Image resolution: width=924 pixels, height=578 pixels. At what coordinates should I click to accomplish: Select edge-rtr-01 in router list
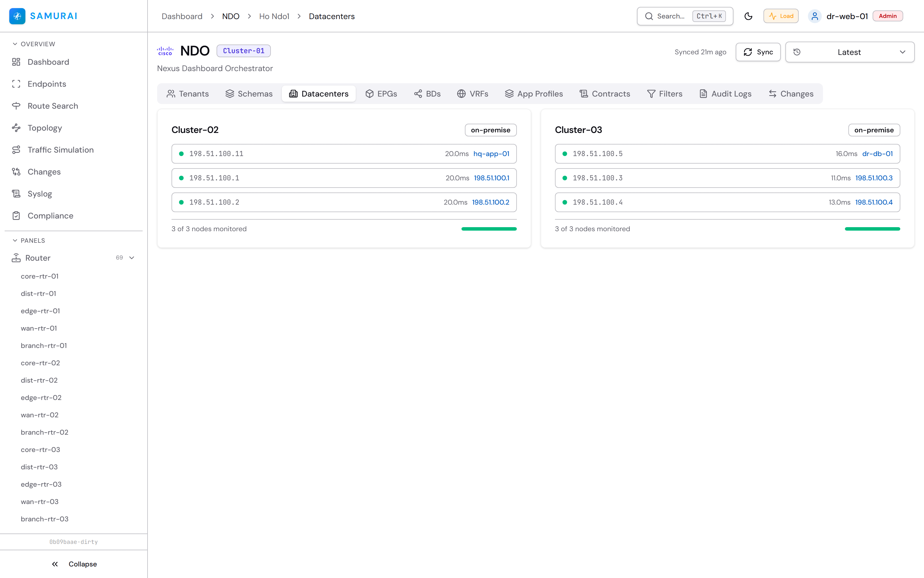40,311
